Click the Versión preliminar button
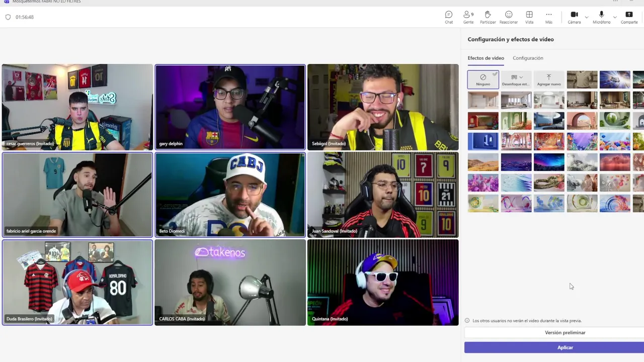Image resolution: width=644 pixels, height=362 pixels. [x=565, y=332]
